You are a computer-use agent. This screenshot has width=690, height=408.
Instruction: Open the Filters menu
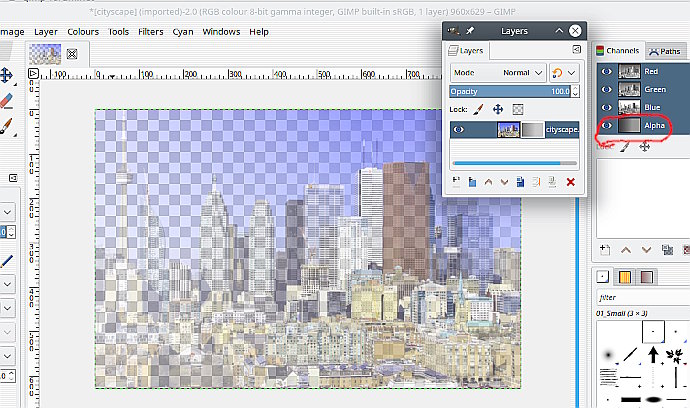pos(150,32)
